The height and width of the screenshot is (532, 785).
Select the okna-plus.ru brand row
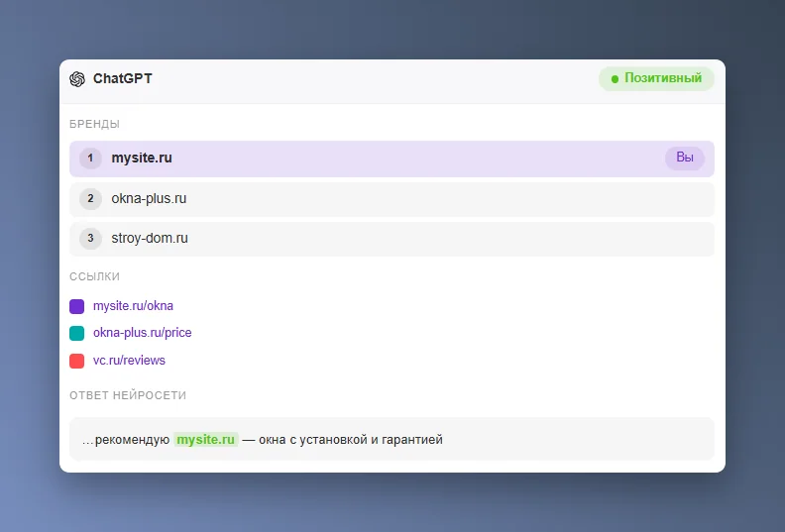coord(392,199)
